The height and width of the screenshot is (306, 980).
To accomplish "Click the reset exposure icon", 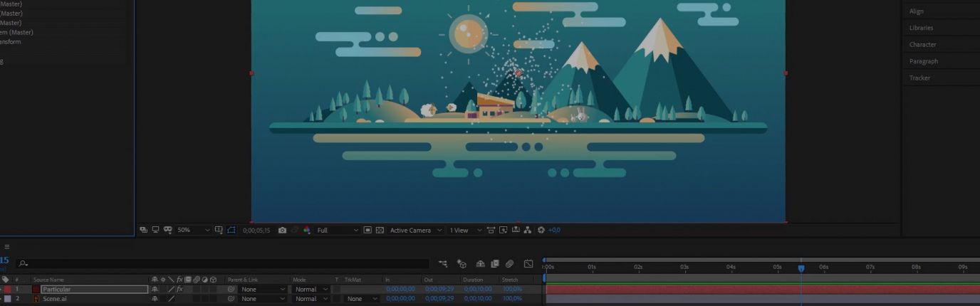I will pos(541,231).
